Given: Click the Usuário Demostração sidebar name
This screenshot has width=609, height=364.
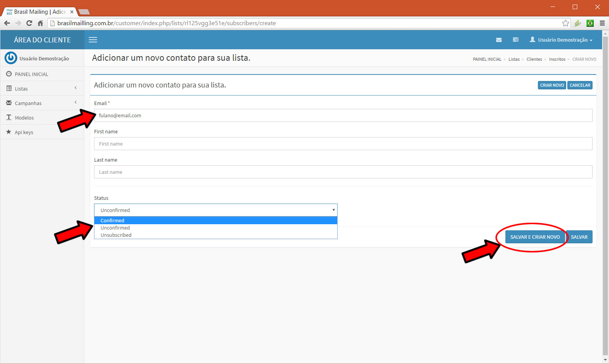Looking at the screenshot, I should (x=44, y=58).
